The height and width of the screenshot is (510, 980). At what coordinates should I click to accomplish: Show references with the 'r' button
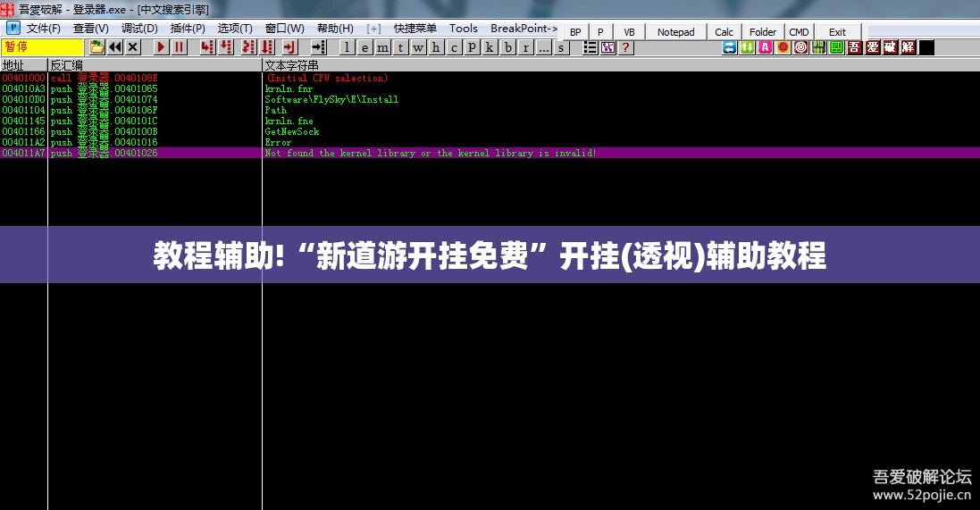tap(525, 47)
